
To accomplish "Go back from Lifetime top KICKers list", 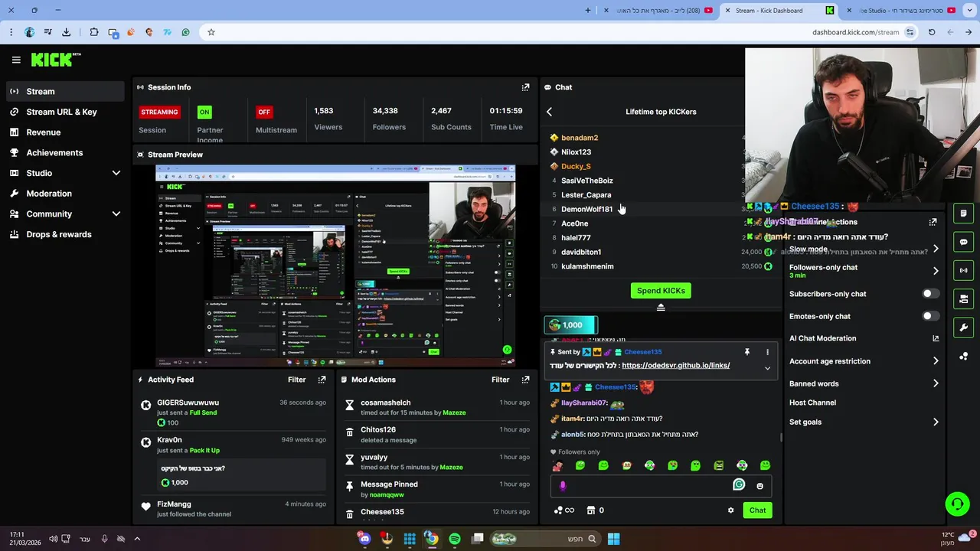I will [549, 112].
